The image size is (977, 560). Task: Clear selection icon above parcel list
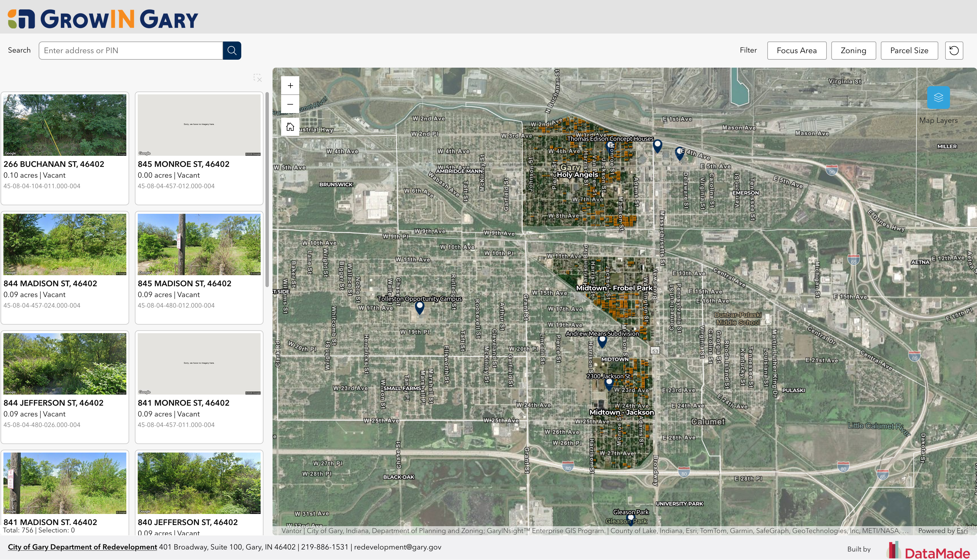[x=257, y=78]
